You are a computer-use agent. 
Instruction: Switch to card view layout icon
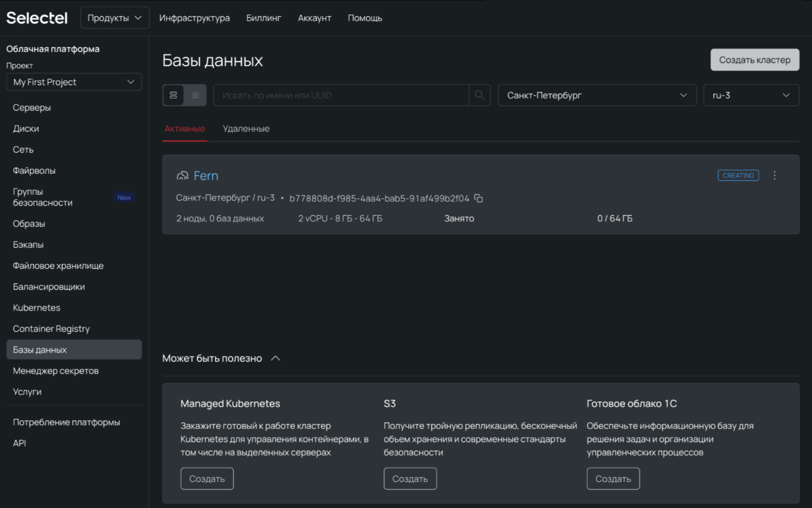(174, 95)
